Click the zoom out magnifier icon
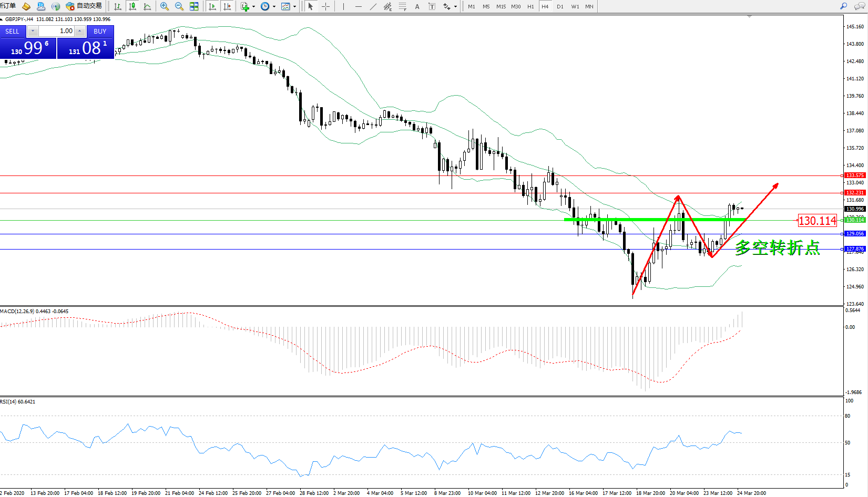Screen dimensions: 868x497 click(179, 6)
